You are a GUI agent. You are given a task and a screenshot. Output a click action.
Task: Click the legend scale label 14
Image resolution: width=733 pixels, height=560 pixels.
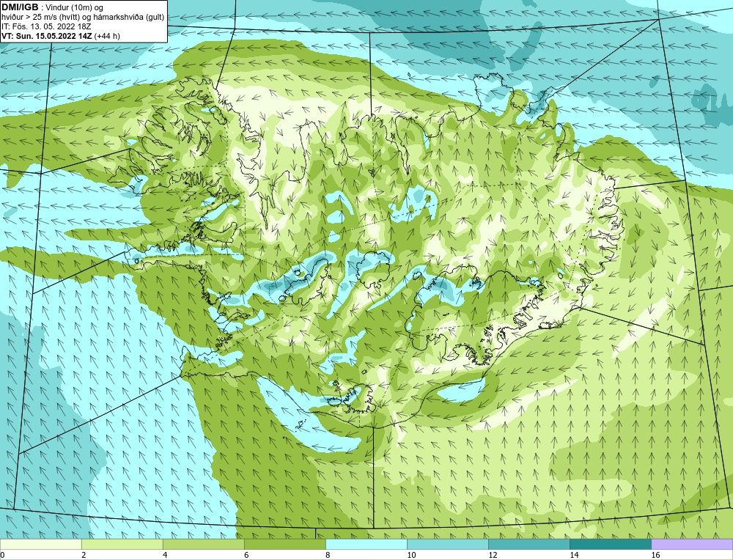pyautogui.click(x=574, y=555)
